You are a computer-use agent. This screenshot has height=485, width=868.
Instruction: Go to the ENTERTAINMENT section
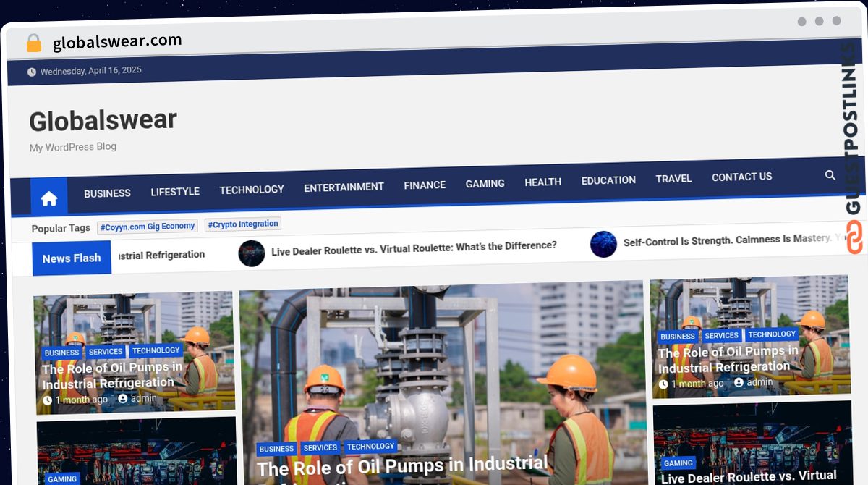click(344, 187)
